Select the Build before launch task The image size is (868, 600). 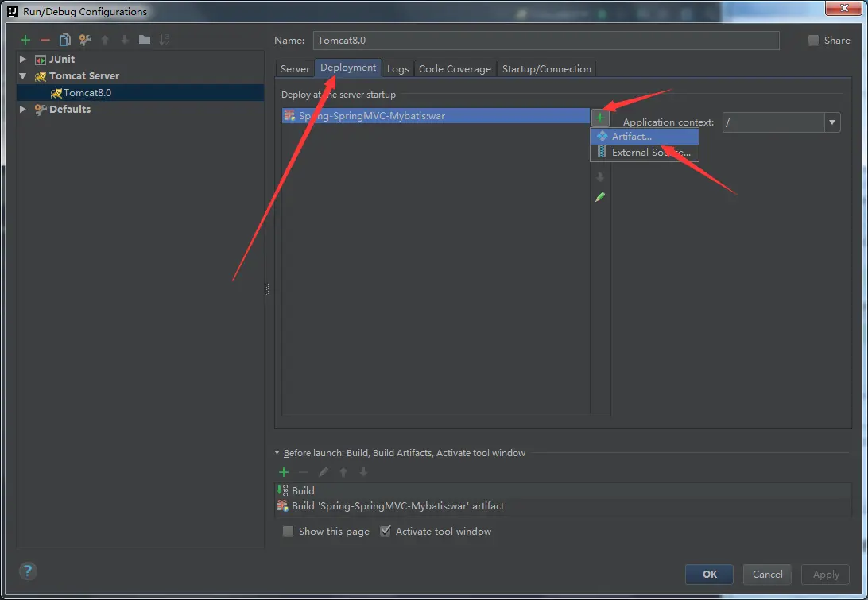pyautogui.click(x=563, y=490)
